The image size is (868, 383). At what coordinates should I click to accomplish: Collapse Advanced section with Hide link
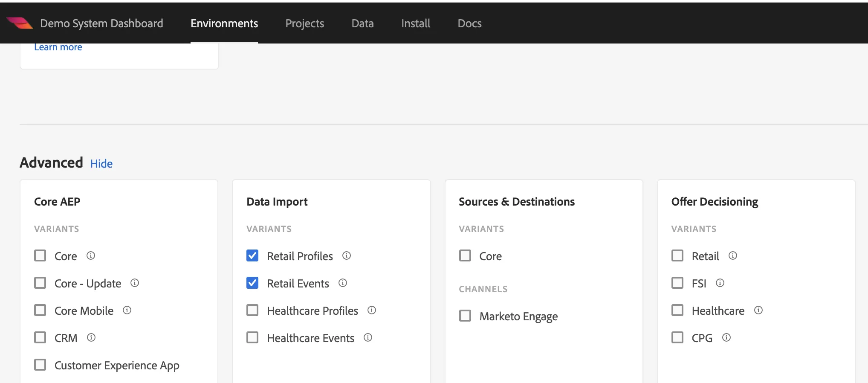[x=101, y=163]
